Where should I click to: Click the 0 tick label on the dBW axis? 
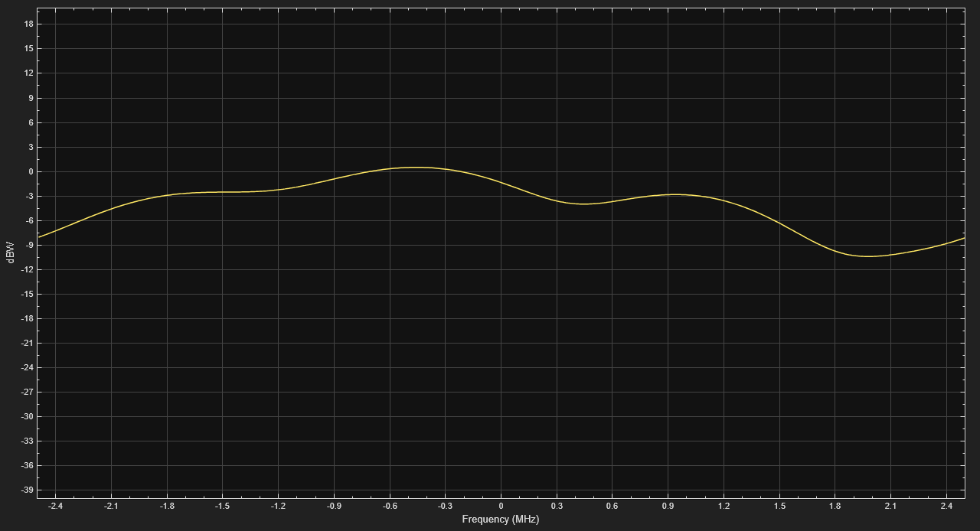pyautogui.click(x=31, y=171)
